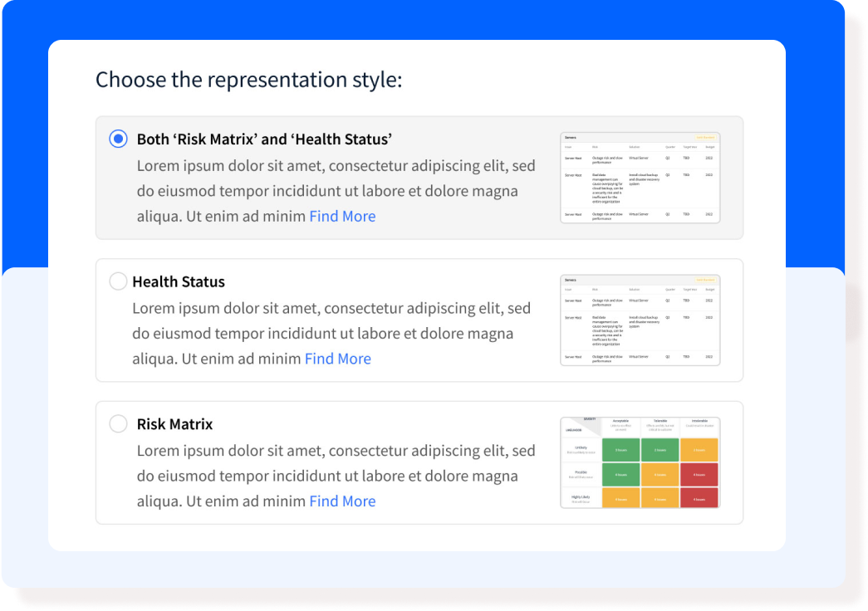The height and width of the screenshot is (611, 868).
Task: Click the Both 'Risk Matrix' and 'Health Status' title
Action: pyautogui.click(x=265, y=139)
